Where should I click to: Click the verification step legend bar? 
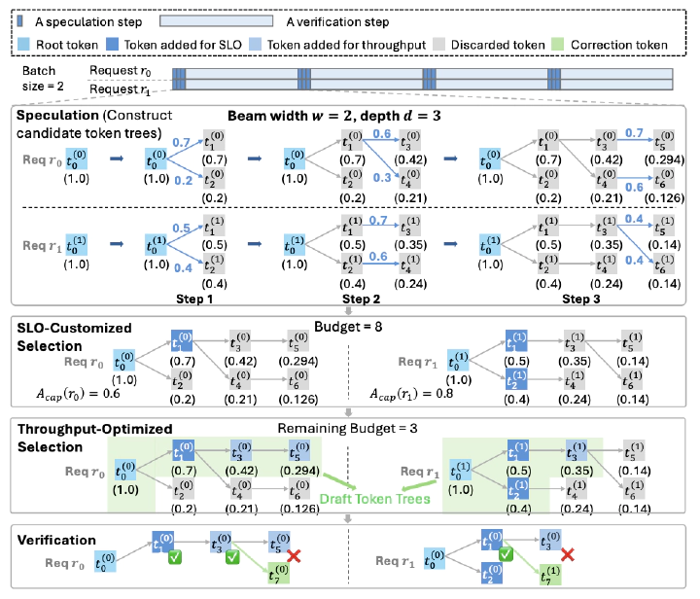216,21
